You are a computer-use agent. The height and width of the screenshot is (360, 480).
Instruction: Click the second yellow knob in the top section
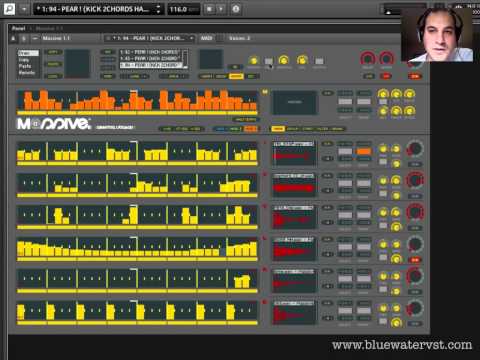click(284, 60)
